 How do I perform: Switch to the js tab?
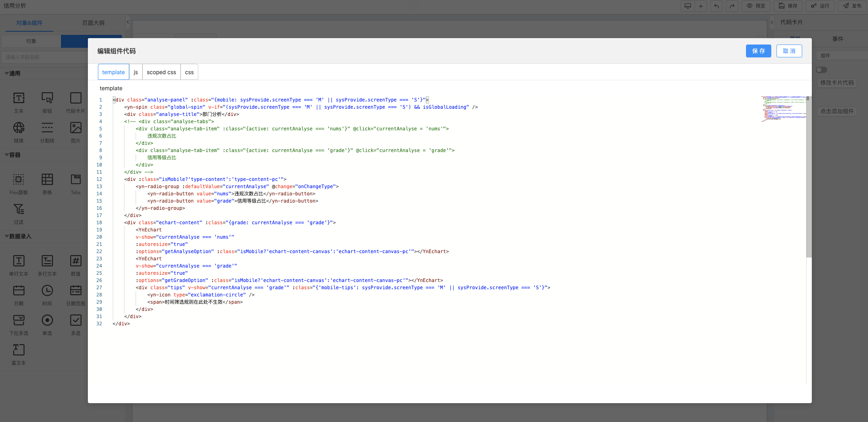coord(136,72)
